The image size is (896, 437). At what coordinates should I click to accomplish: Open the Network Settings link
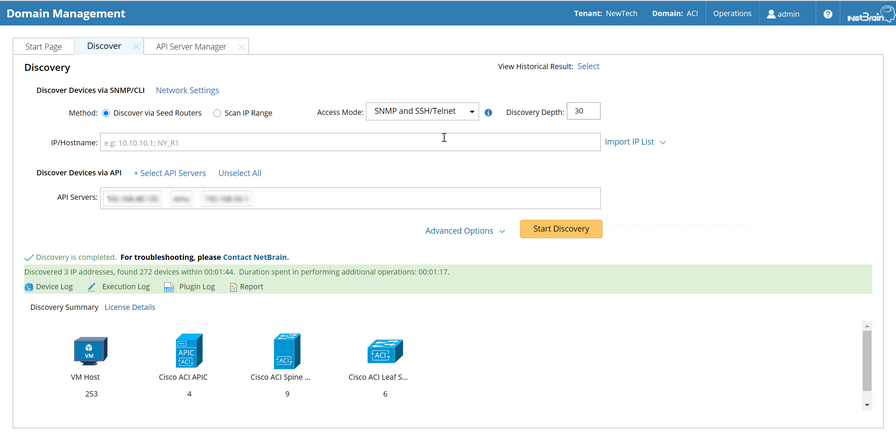coord(187,90)
